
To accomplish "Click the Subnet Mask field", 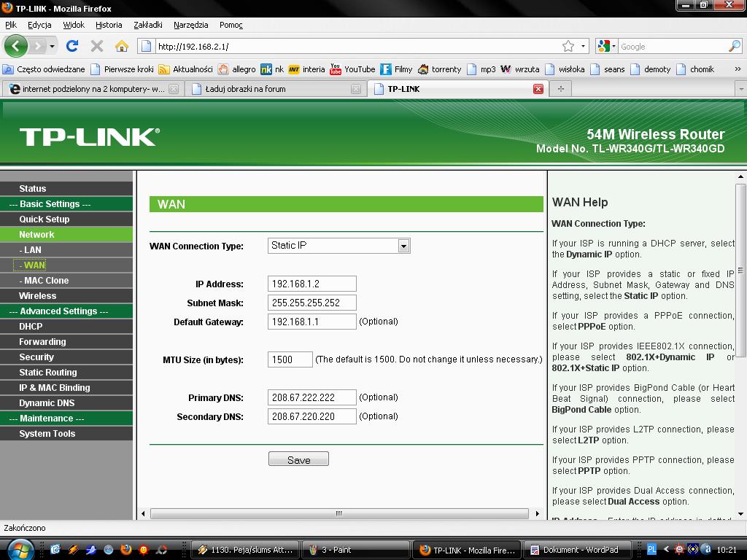I will pyautogui.click(x=311, y=303).
